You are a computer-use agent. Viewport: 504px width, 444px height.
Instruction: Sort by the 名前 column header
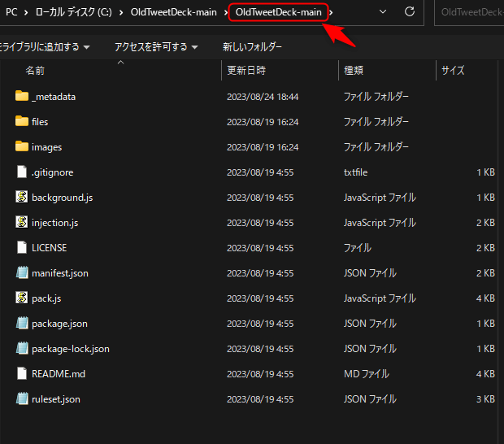(35, 71)
